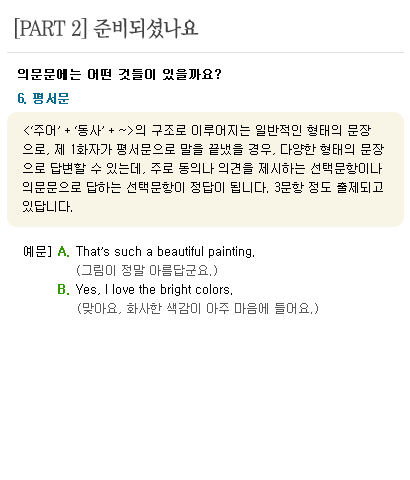Click the text 3문항 정도 출제되고 in the box
Viewport: 410px width, 480px height.
329,187
